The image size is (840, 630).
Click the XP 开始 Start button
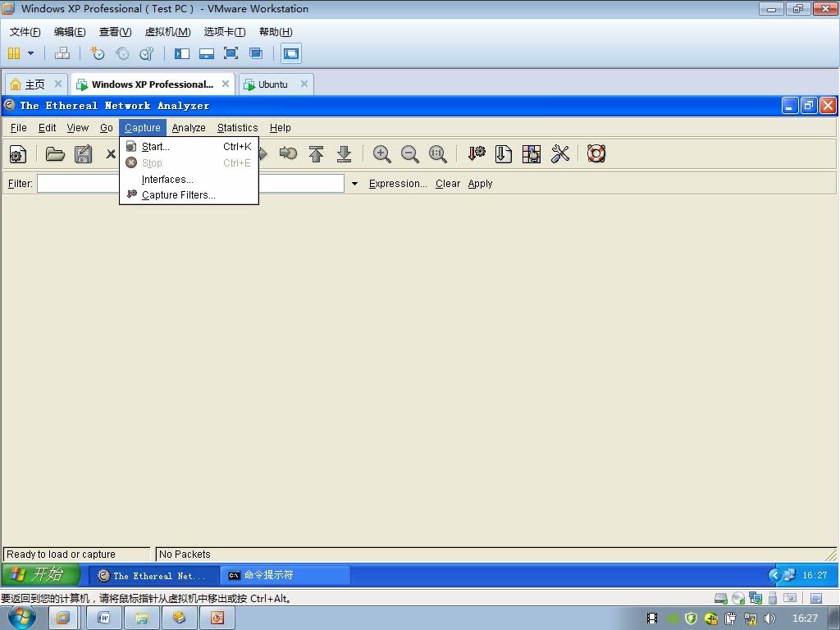[40, 575]
